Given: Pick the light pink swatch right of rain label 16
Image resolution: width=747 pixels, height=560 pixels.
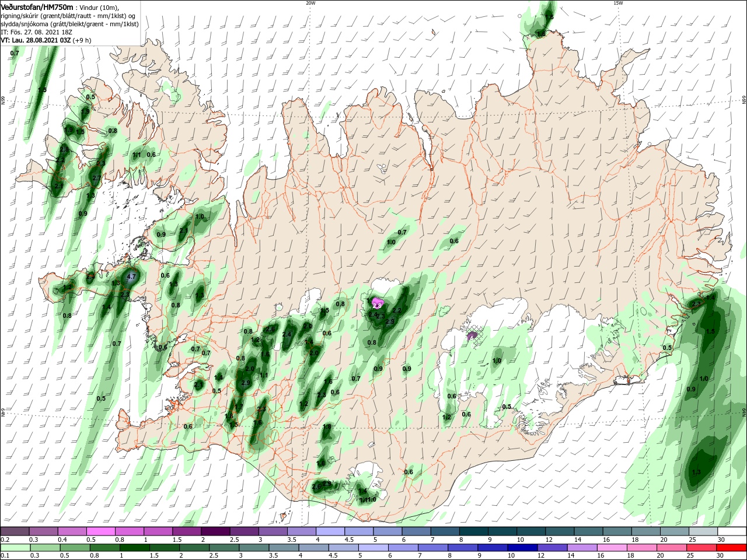Looking at the screenshot, I should [x=612, y=548].
